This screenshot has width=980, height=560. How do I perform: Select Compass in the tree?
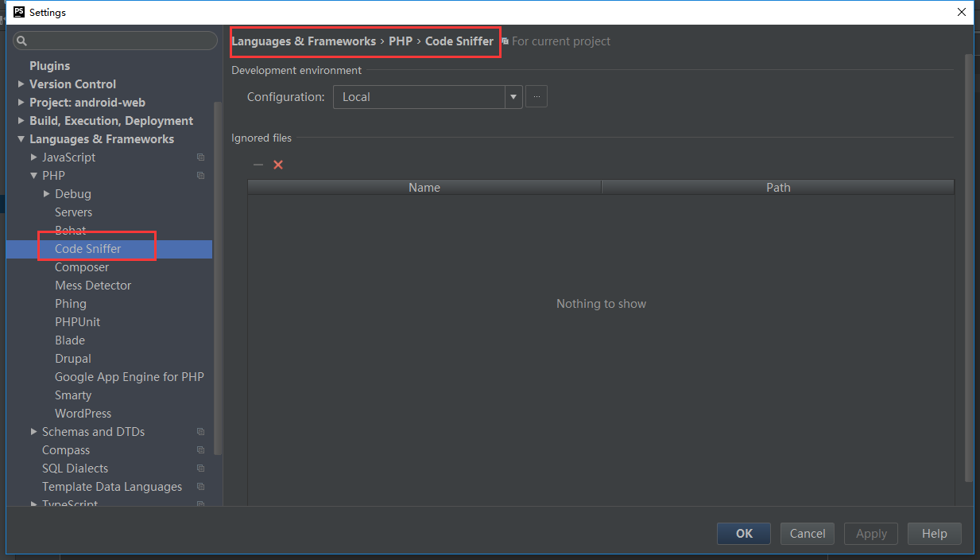tap(66, 450)
